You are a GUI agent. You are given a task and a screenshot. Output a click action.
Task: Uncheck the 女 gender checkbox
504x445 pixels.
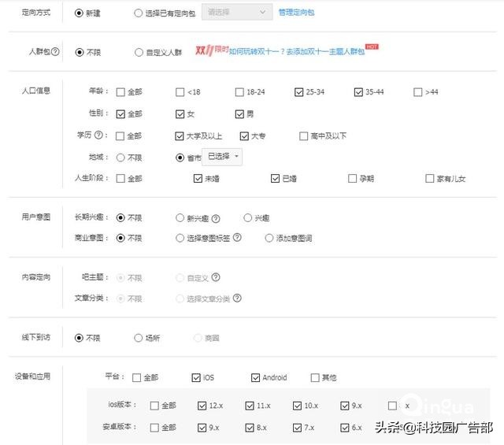coord(180,114)
